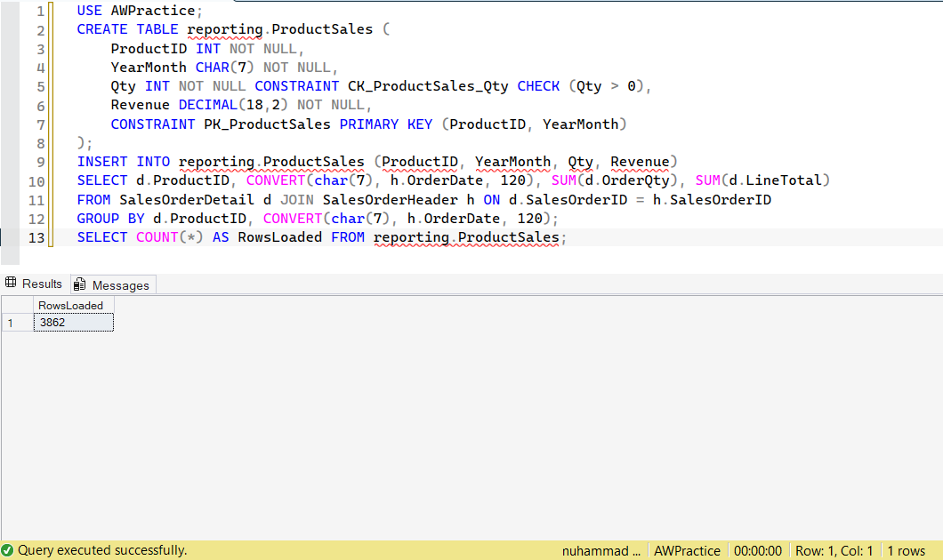Click line number 8 in gutter
This screenshot has height=560, width=943.
click(x=40, y=144)
